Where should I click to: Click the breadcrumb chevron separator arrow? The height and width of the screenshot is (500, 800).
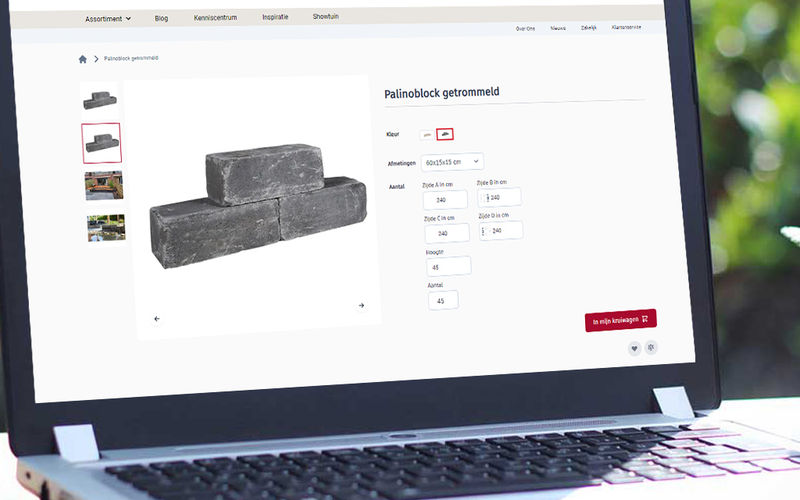point(96,59)
